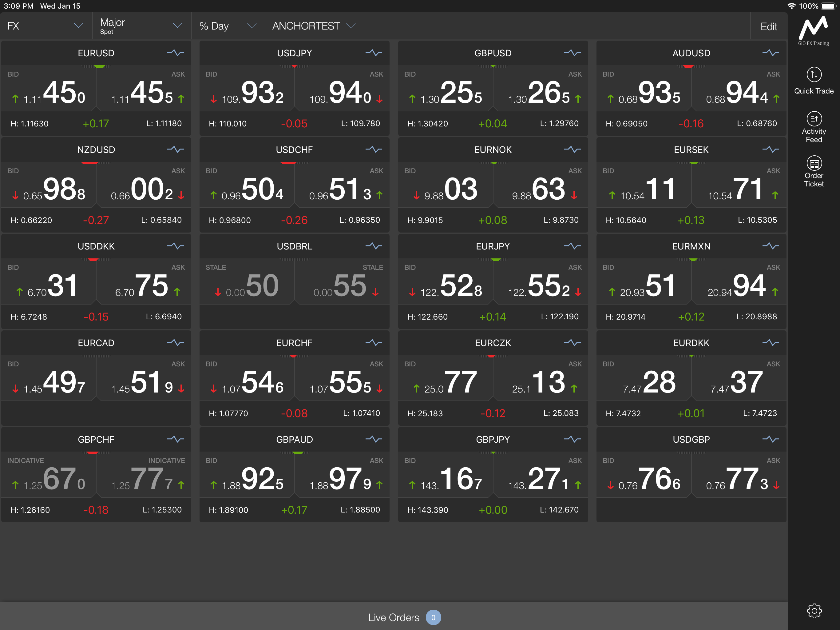This screenshot has height=630, width=840.
Task: Sell EURMXN at bid 20.9351
Action: point(644,281)
